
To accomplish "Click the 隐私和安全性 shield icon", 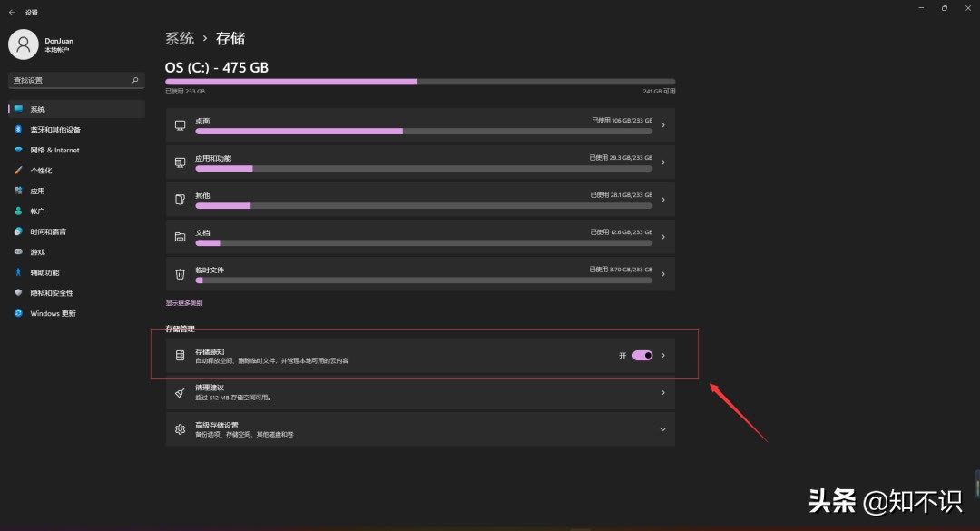I will coord(18,293).
